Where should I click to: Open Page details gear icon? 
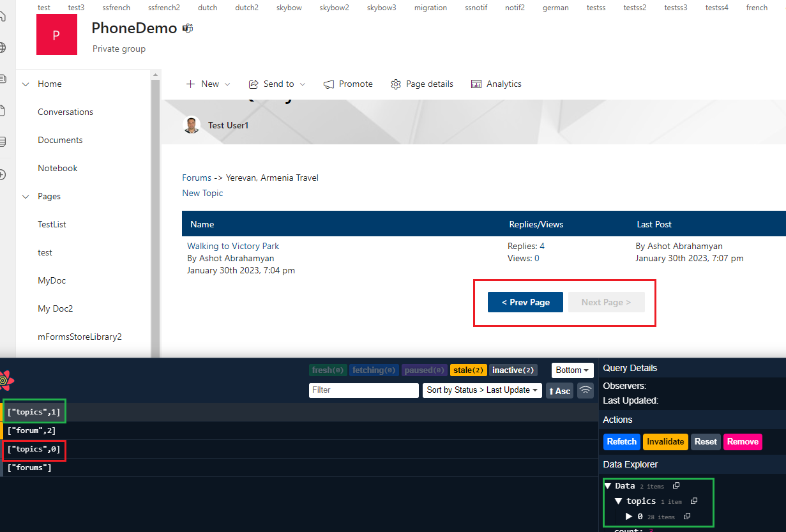396,84
